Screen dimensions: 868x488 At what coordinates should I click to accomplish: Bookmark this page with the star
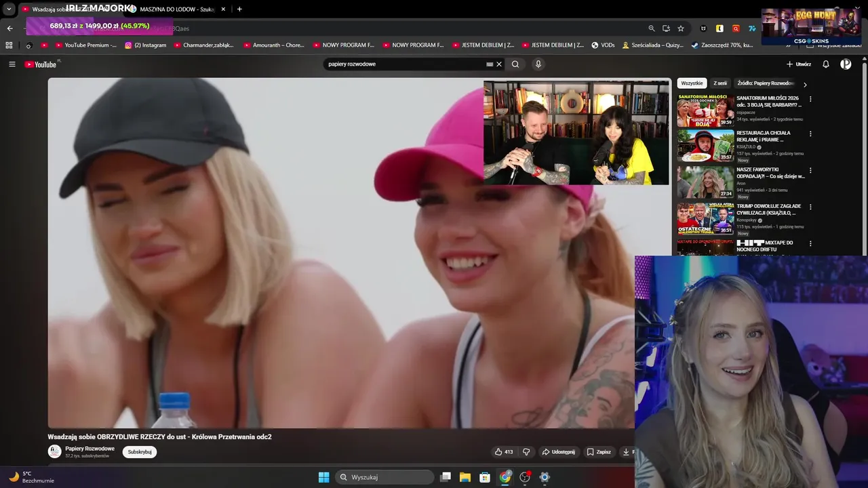pyautogui.click(x=681, y=28)
